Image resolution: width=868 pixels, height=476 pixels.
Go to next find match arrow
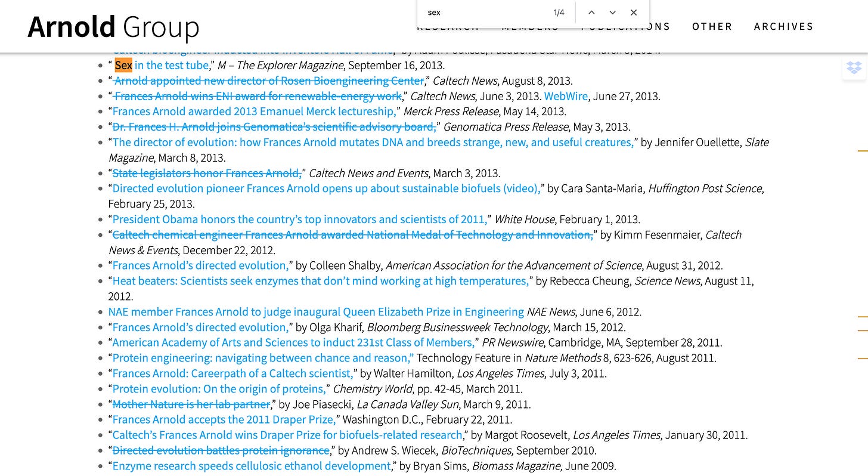pyautogui.click(x=612, y=13)
